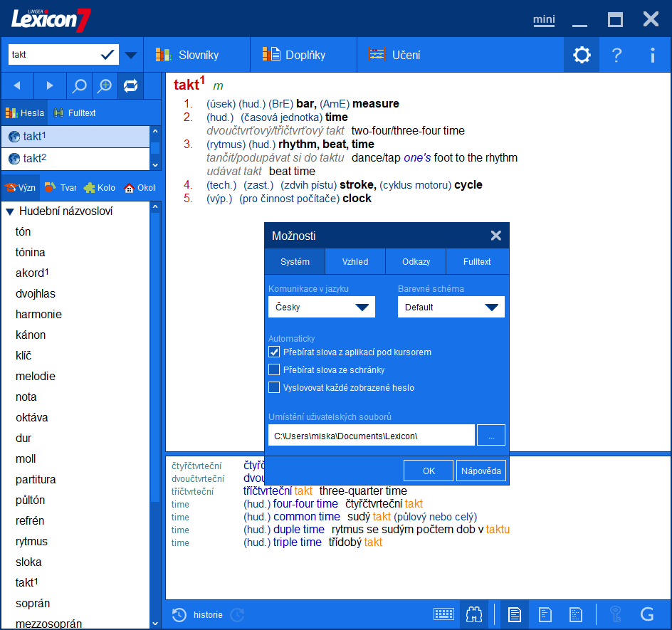Select rytmus in the thesaurus list

(32, 541)
